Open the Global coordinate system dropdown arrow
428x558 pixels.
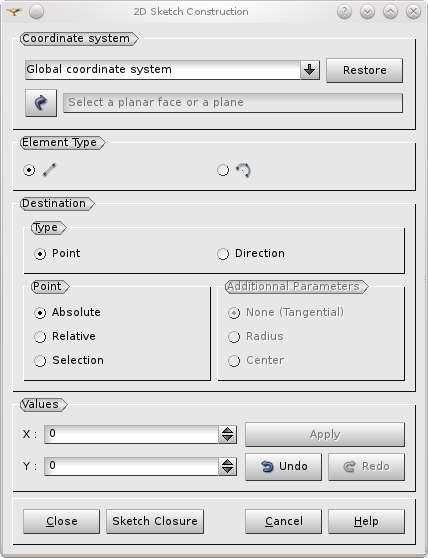click(x=310, y=70)
